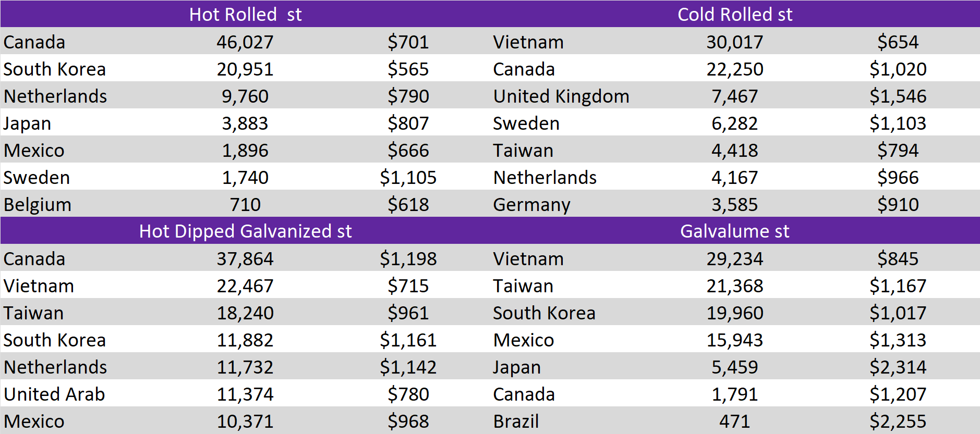
Task: Select the Cold Rolled st header
Action: (x=734, y=14)
